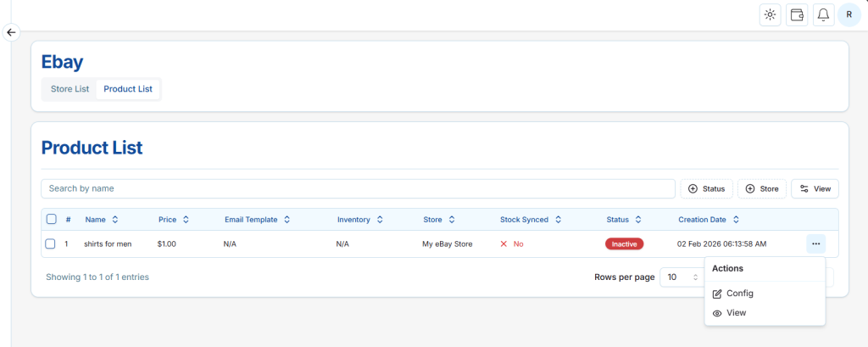
Task: Open the wallet icon in header
Action: coord(797,14)
